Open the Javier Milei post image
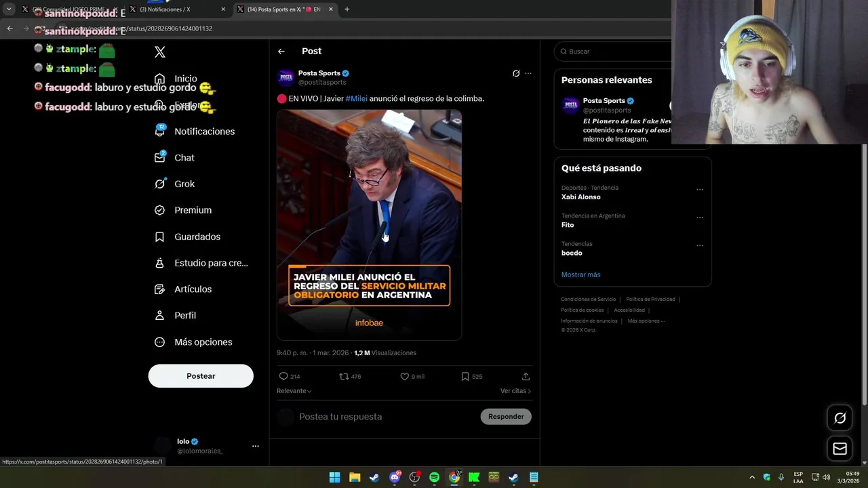Viewport: 868px width, 488px height. (369, 225)
